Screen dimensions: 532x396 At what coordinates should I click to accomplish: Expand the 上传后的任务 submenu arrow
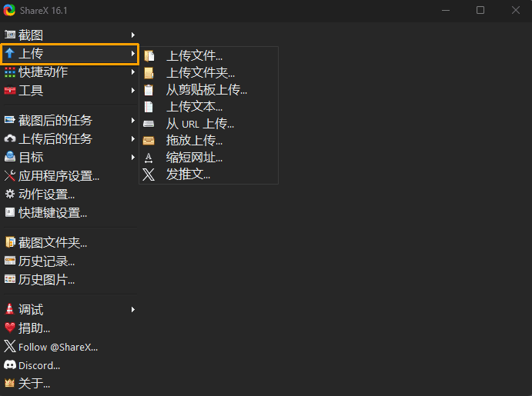pos(133,139)
